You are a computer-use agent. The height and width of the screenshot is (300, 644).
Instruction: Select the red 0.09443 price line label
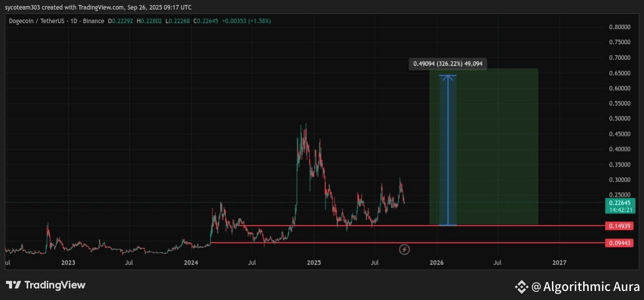[x=619, y=243]
